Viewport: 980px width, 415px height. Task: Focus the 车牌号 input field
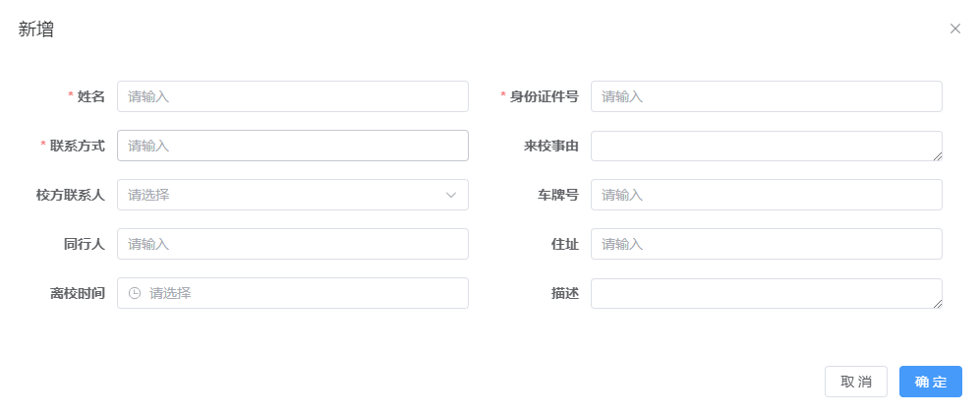(x=766, y=195)
